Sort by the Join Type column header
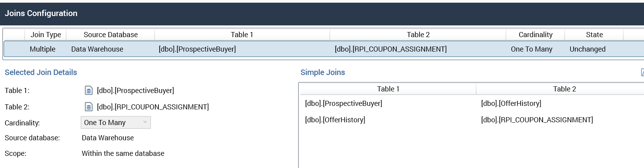This screenshot has height=168, width=644. pos(45,35)
